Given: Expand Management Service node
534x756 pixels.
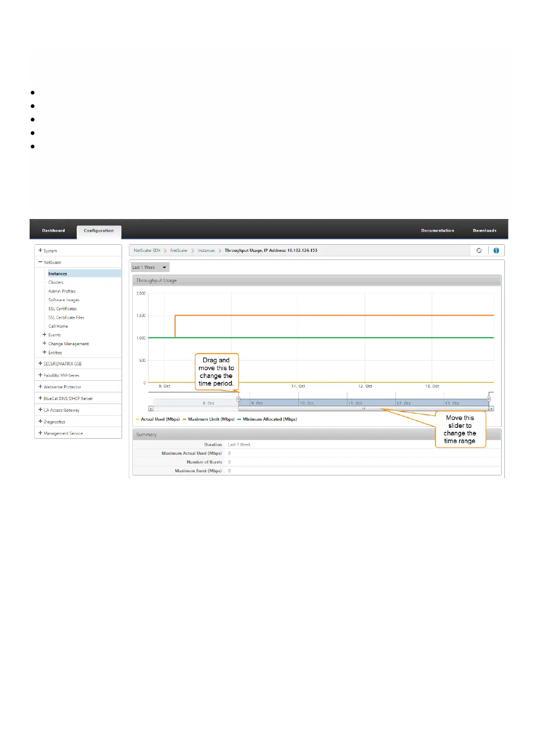Looking at the screenshot, I should (40, 433).
